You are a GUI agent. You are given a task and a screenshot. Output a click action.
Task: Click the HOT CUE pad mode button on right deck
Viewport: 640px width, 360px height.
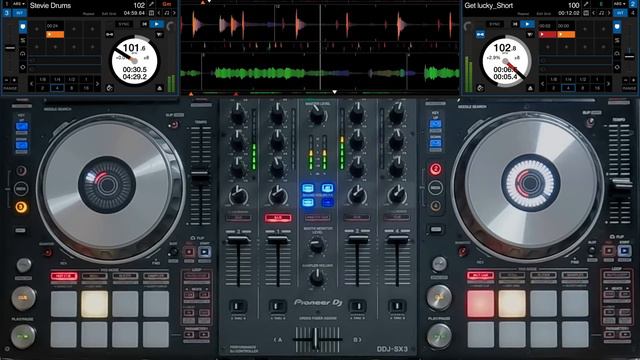tap(480, 276)
